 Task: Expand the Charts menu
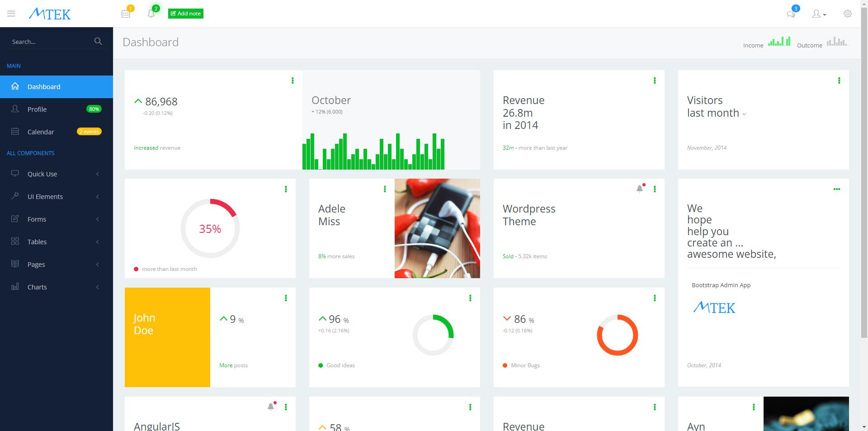[x=57, y=287]
